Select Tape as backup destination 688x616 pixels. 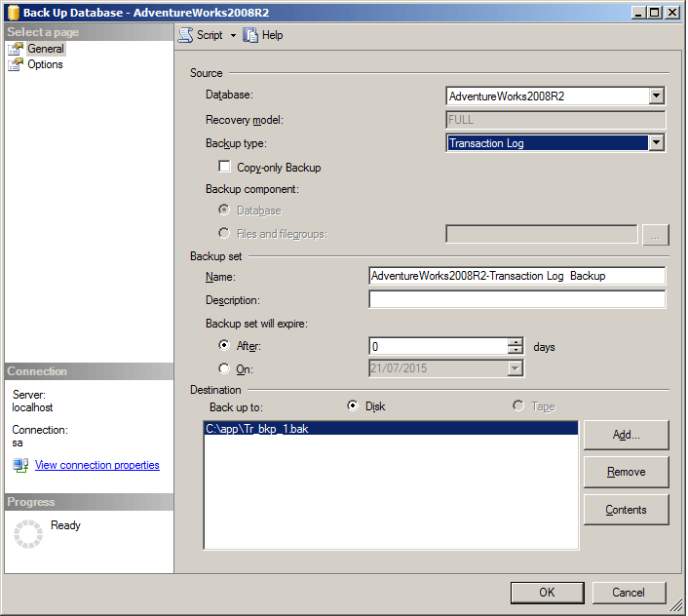pyautogui.click(x=518, y=405)
